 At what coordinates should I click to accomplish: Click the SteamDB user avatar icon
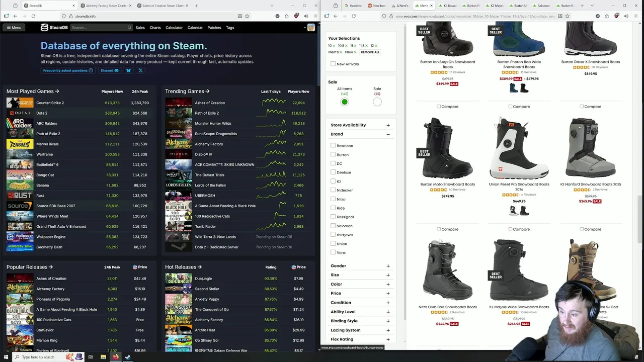311,28
